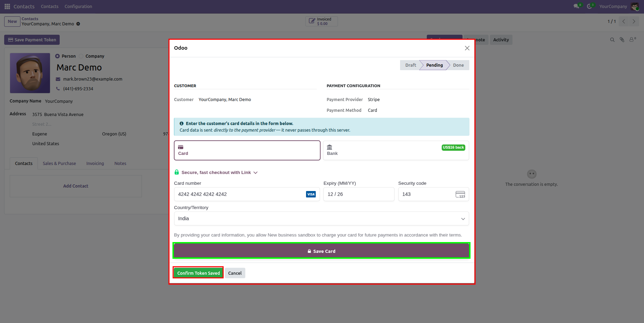Open the main apps grid menu
The height and width of the screenshot is (323, 644).
tap(7, 7)
